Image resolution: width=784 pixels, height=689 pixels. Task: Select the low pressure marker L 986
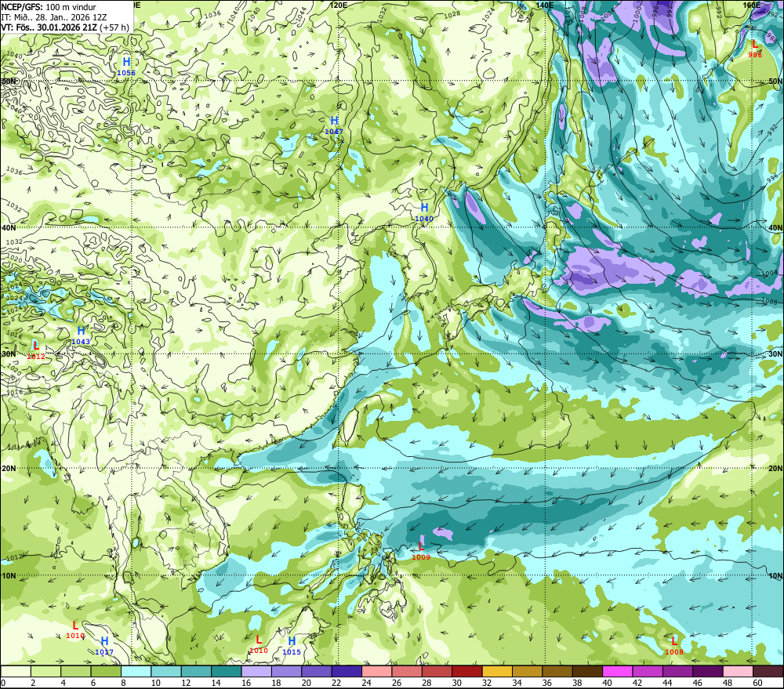click(x=755, y=48)
